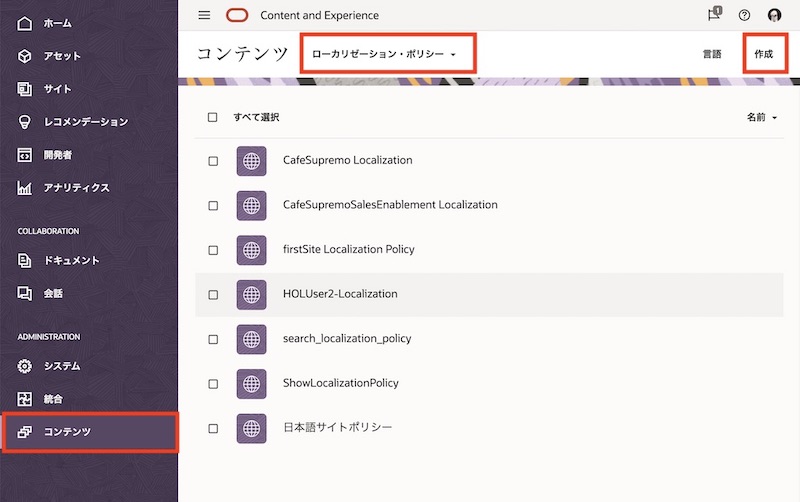This screenshot has width=800, height=502.
Task: Click the 開発者 developer icon
Action: click(24, 155)
